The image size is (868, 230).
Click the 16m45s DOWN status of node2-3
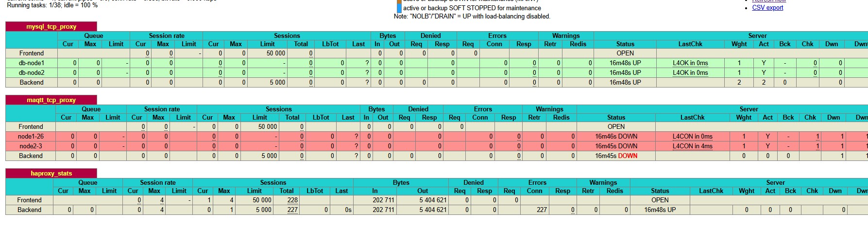point(616,146)
